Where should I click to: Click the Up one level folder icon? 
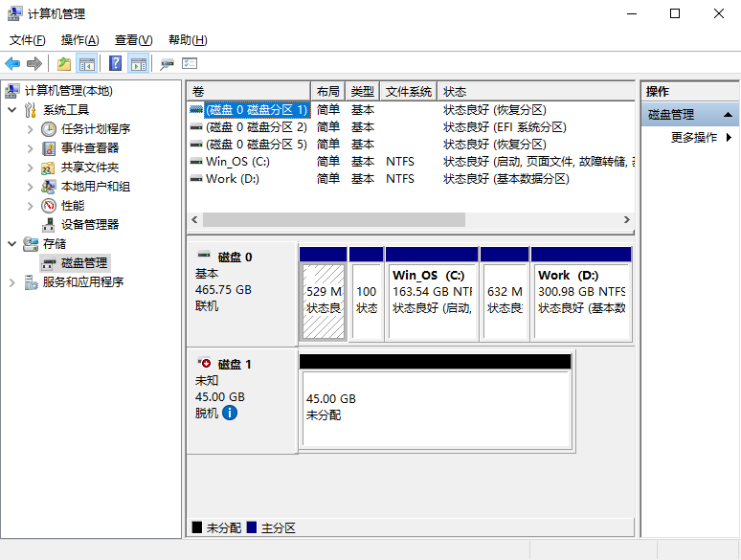[x=63, y=64]
